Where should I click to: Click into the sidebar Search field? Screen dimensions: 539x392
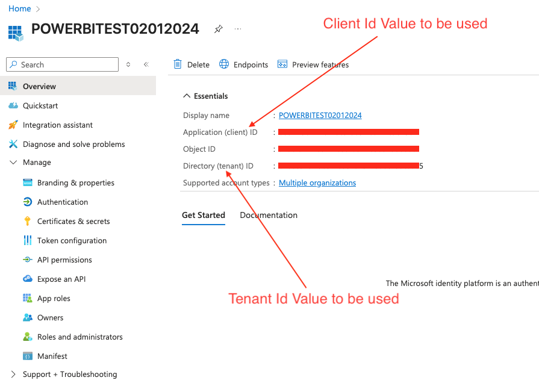pyautogui.click(x=62, y=64)
